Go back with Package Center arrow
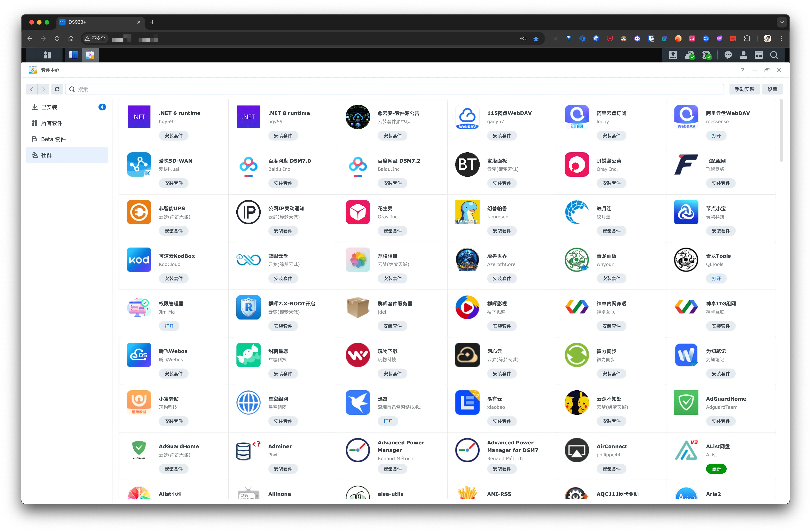 [x=32, y=89]
